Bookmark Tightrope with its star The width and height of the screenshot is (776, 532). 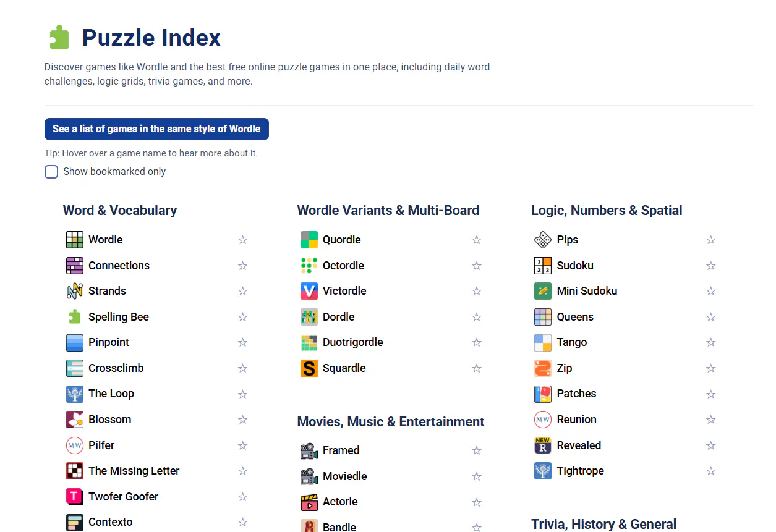click(711, 471)
